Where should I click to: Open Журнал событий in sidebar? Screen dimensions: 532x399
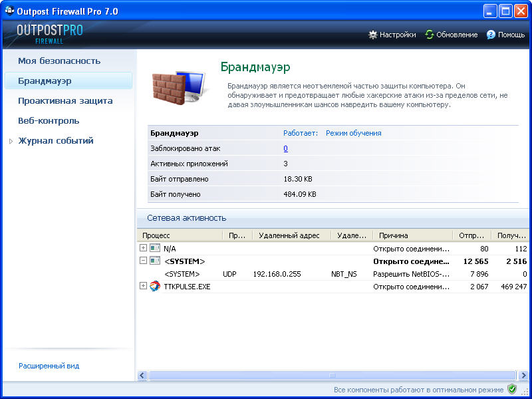click(x=56, y=141)
